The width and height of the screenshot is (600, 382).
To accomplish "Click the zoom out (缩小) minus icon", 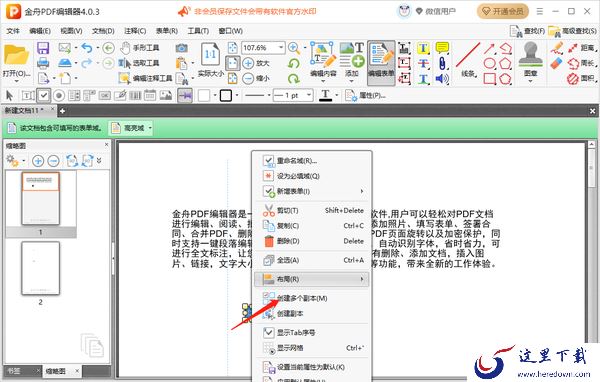I will [x=248, y=78].
